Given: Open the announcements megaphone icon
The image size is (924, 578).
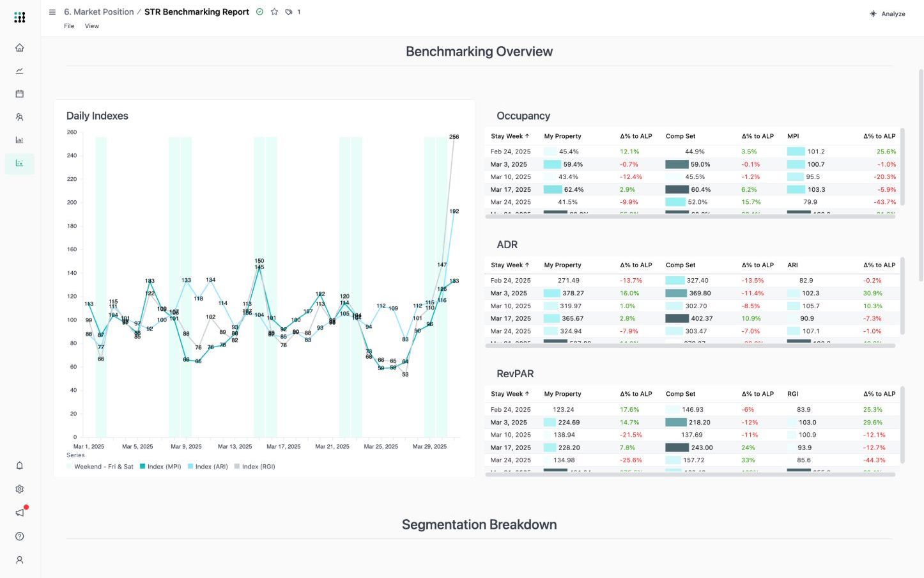Looking at the screenshot, I should click(20, 513).
